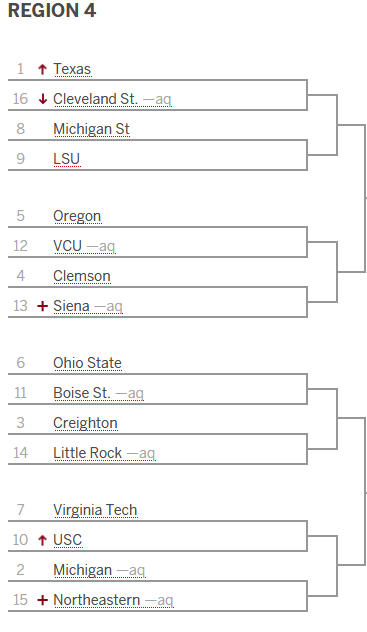367x632 pixels.
Task: Click the down arrow beside Cleveland St.
Action: click(42, 99)
